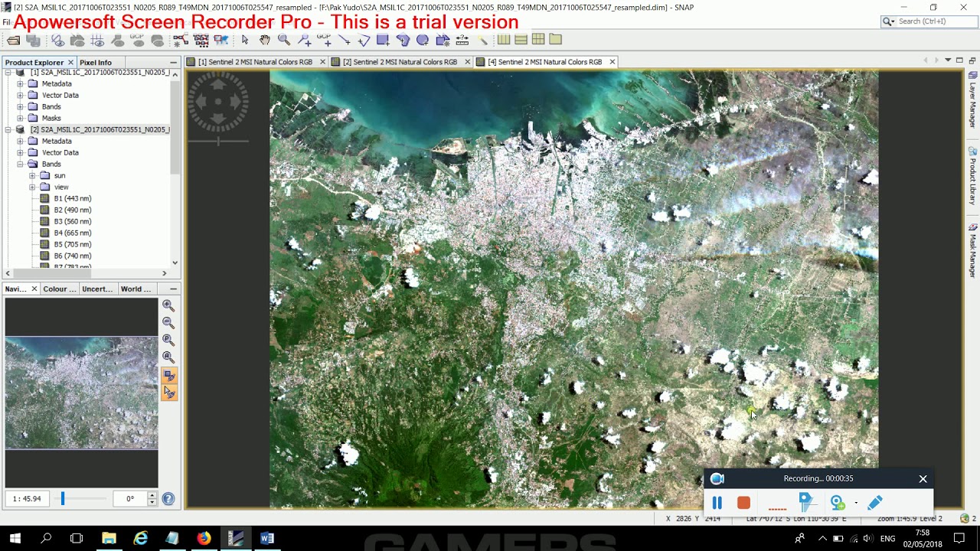Pause the screen recording
Image resolution: width=980 pixels, height=551 pixels.
tap(717, 503)
